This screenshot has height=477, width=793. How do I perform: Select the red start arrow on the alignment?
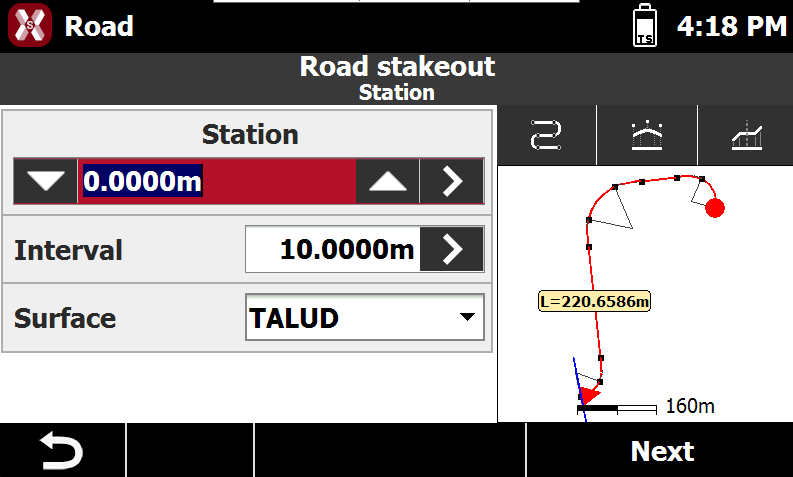point(588,395)
